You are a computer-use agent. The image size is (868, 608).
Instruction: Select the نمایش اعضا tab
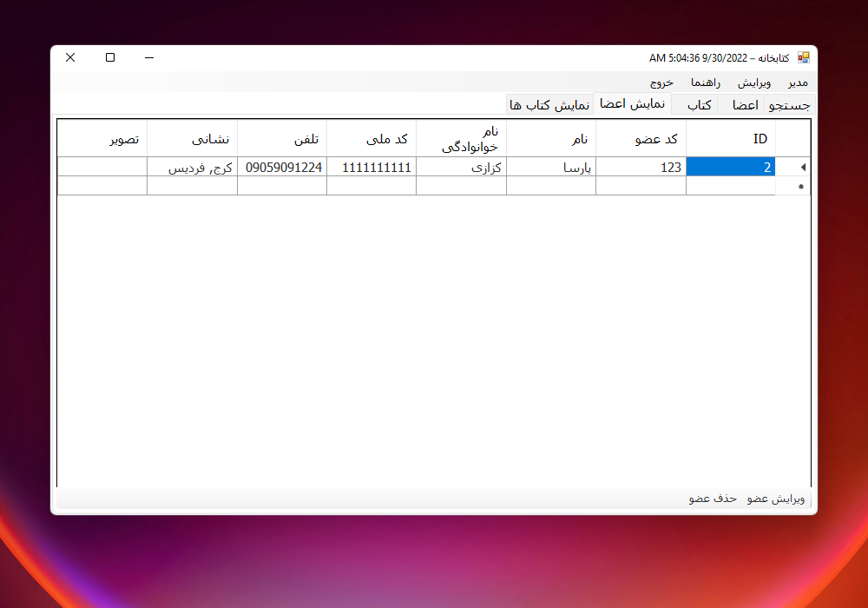coord(633,103)
